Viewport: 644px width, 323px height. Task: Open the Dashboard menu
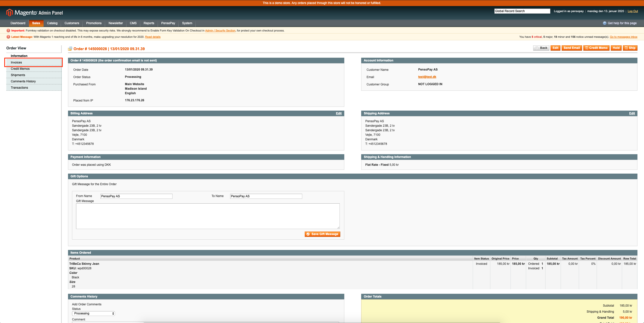coord(18,23)
